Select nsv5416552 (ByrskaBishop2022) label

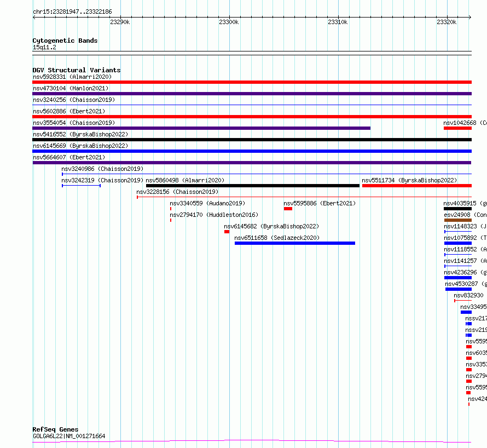pos(80,134)
